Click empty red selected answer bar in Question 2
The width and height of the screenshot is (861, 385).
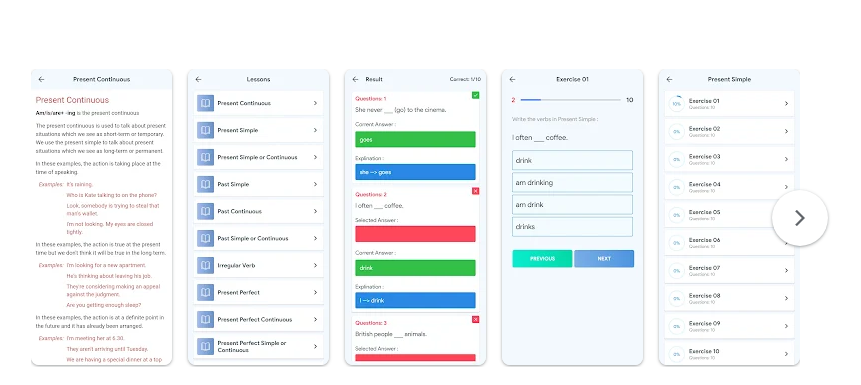(415, 234)
